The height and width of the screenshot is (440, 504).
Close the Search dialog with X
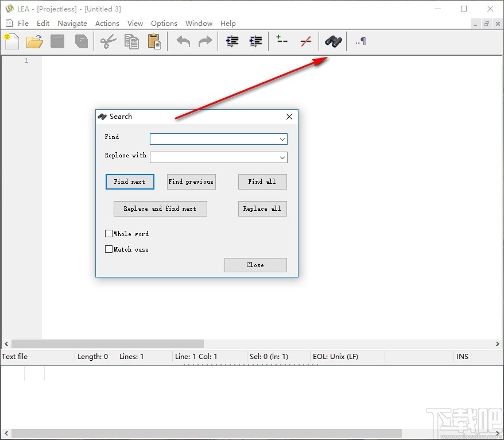[x=289, y=117]
